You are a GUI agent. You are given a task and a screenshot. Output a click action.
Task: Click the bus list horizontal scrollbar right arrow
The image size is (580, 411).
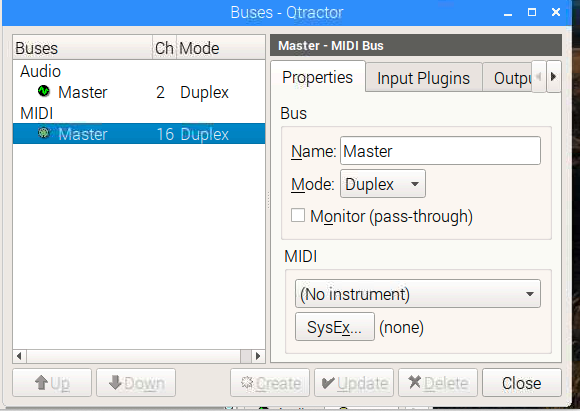258,356
